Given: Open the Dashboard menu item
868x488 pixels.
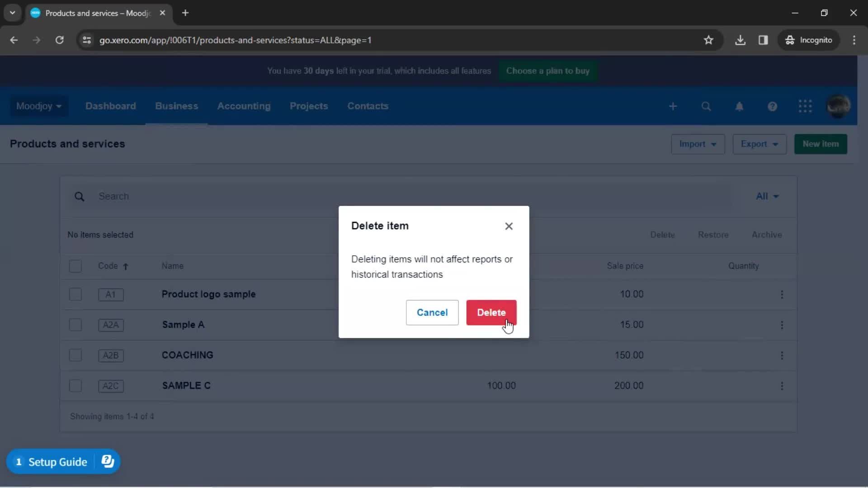Looking at the screenshot, I should coord(110,106).
